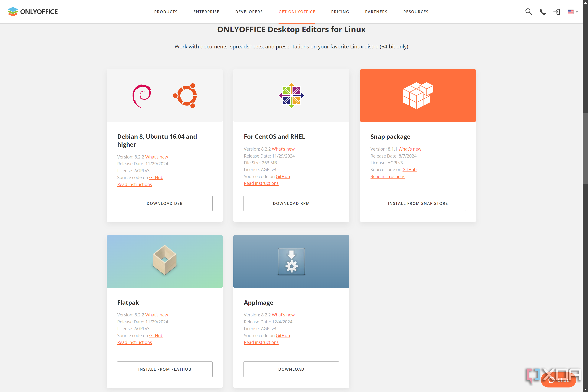Open the Developers menu
This screenshot has width=588, height=392.
point(249,12)
